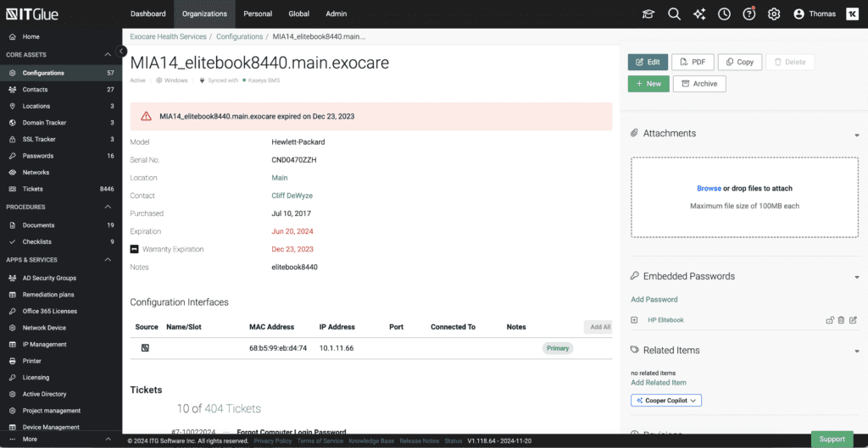Open the AI sparkle icon in top bar

click(x=698, y=14)
